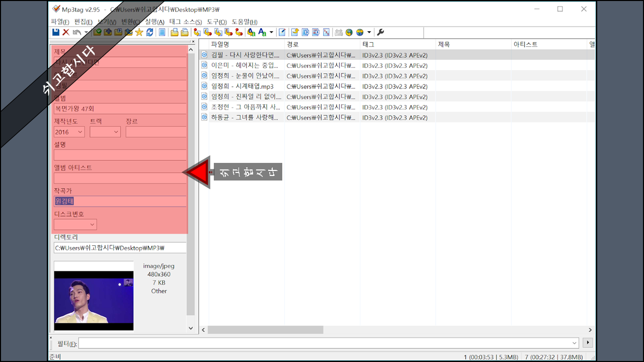The width and height of the screenshot is (644, 362).
Task: Convert Filename to Tag icon
Action: [x=208, y=32]
